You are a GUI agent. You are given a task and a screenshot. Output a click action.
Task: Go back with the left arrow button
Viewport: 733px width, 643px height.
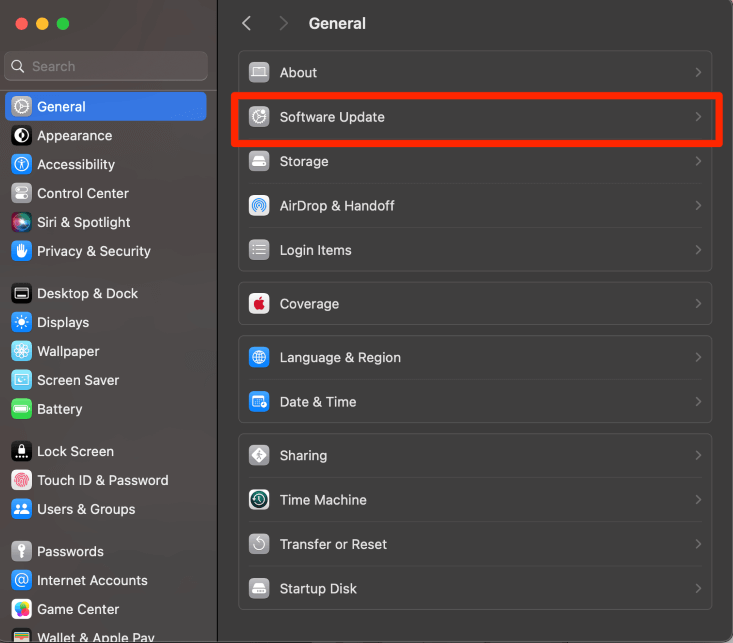tap(247, 23)
